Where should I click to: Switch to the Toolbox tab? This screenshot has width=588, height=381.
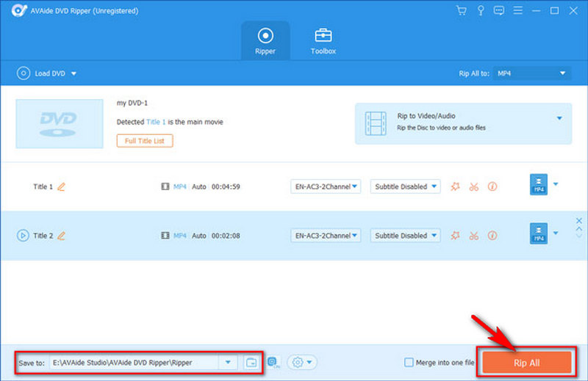click(x=323, y=41)
